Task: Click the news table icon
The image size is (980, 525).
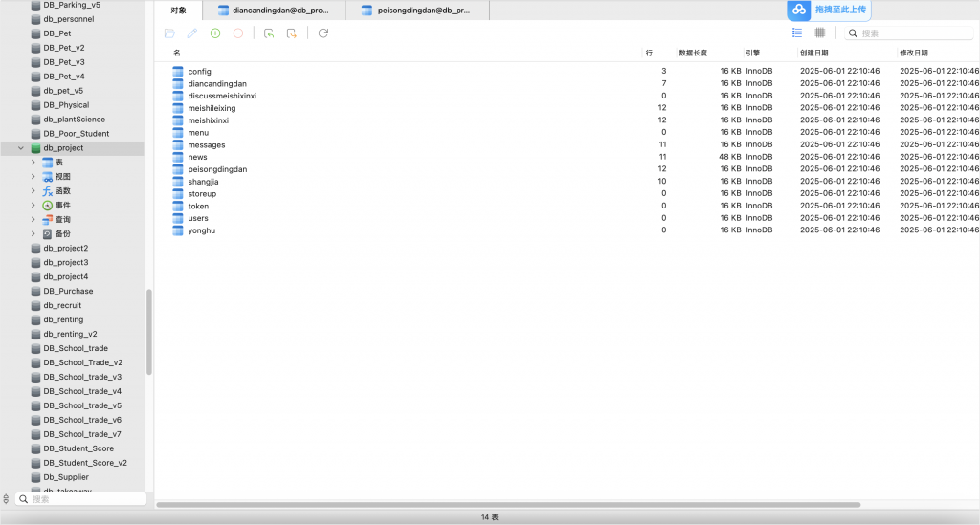Action: pyautogui.click(x=178, y=157)
